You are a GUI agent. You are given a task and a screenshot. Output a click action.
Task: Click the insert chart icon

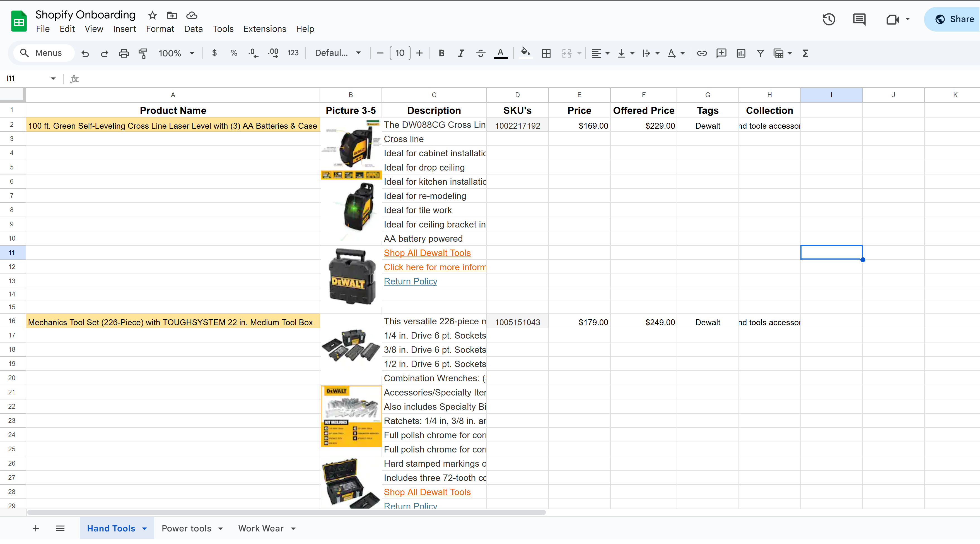coord(741,53)
